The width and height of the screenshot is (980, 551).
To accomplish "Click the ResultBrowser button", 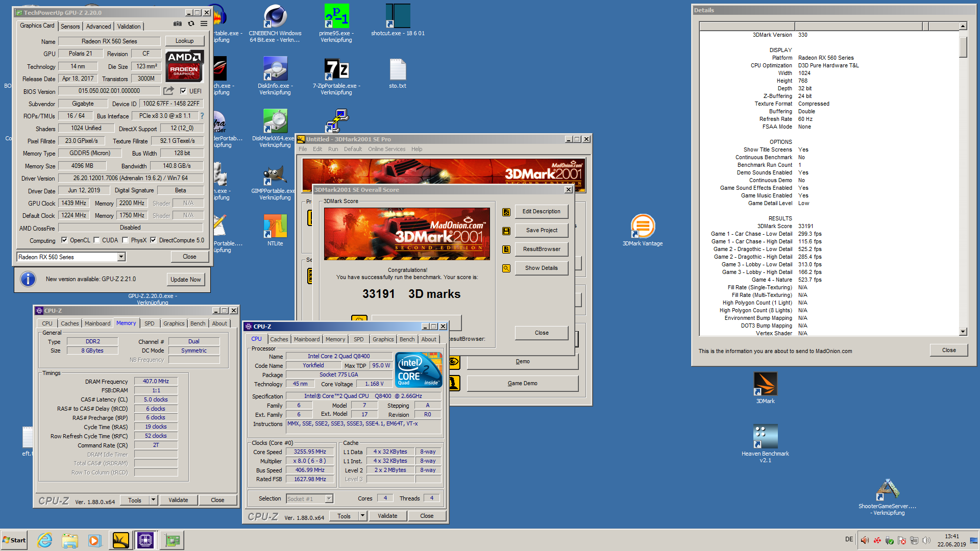I will click(542, 249).
